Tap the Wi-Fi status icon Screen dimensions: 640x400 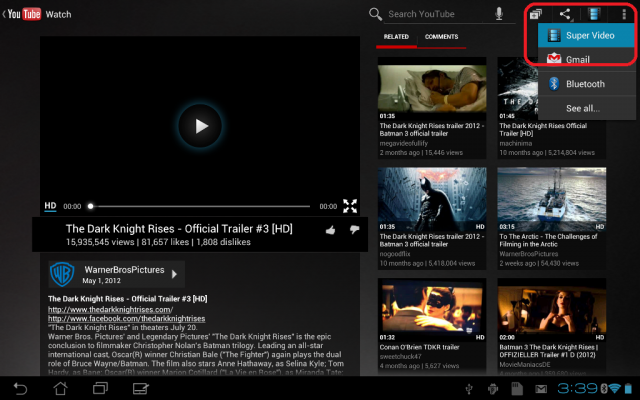pos(614,388)
